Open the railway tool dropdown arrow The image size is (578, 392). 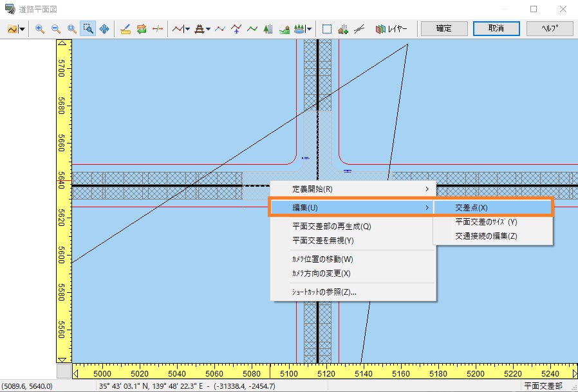[209, 29]
